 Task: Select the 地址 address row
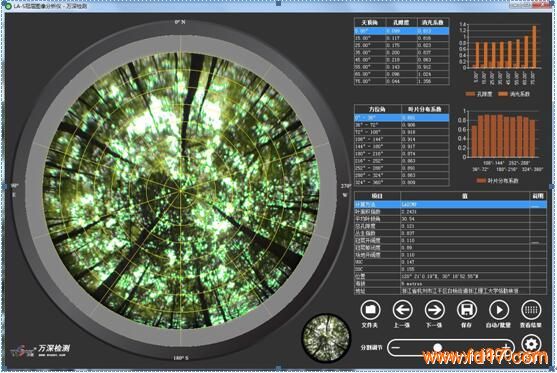tap(450, 291)
